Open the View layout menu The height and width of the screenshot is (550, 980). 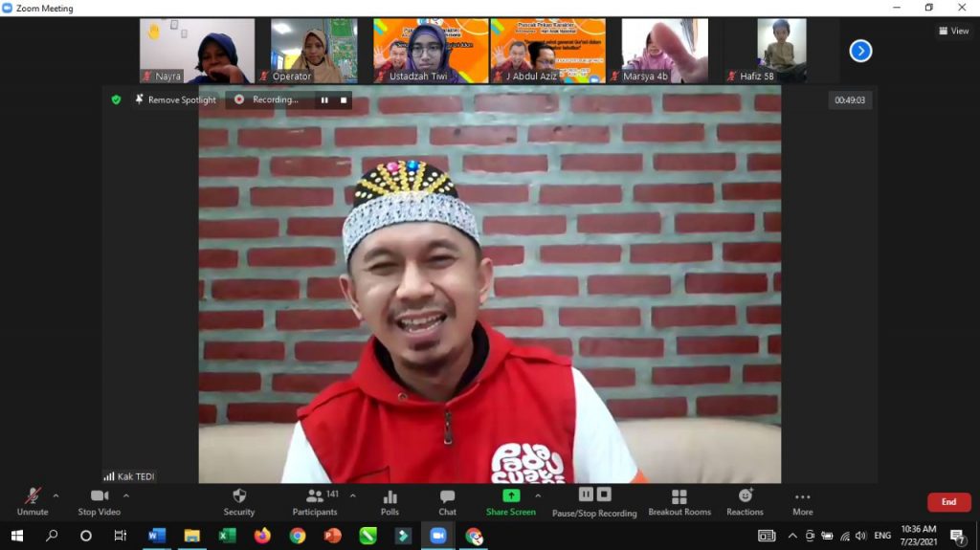(x=954, y=31)
